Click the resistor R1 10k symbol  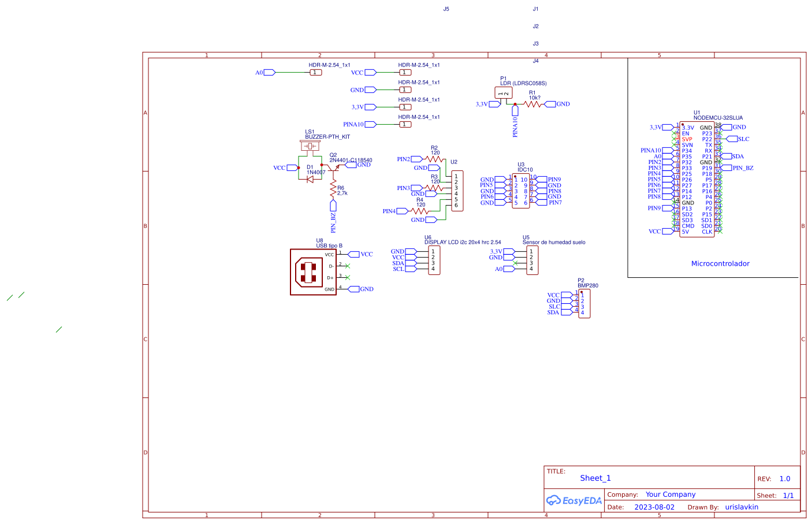534,104
